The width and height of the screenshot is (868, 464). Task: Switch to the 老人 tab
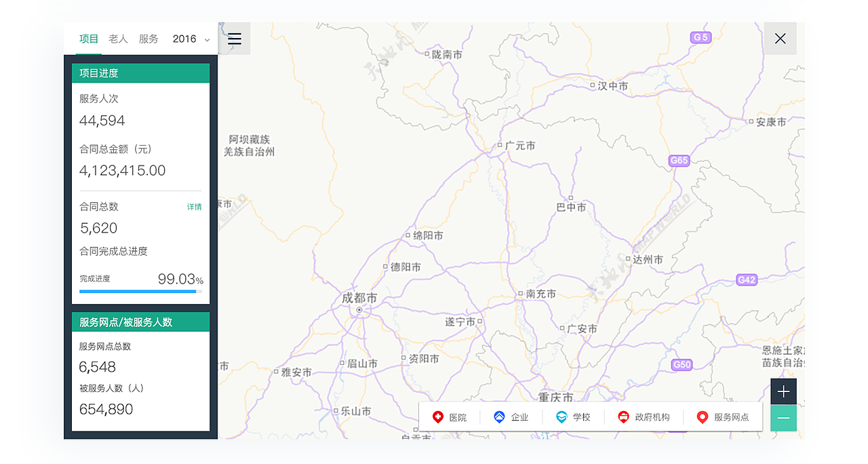click(x=118, y=39)
